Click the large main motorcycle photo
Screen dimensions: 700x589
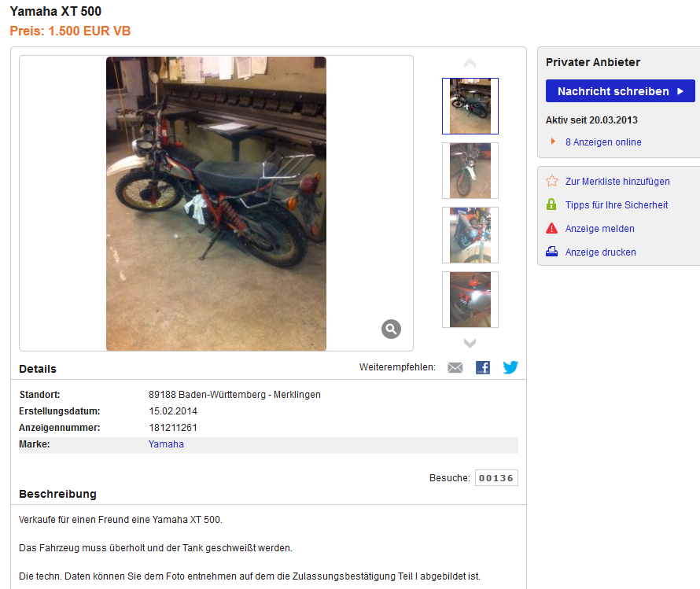coord(216,204)
